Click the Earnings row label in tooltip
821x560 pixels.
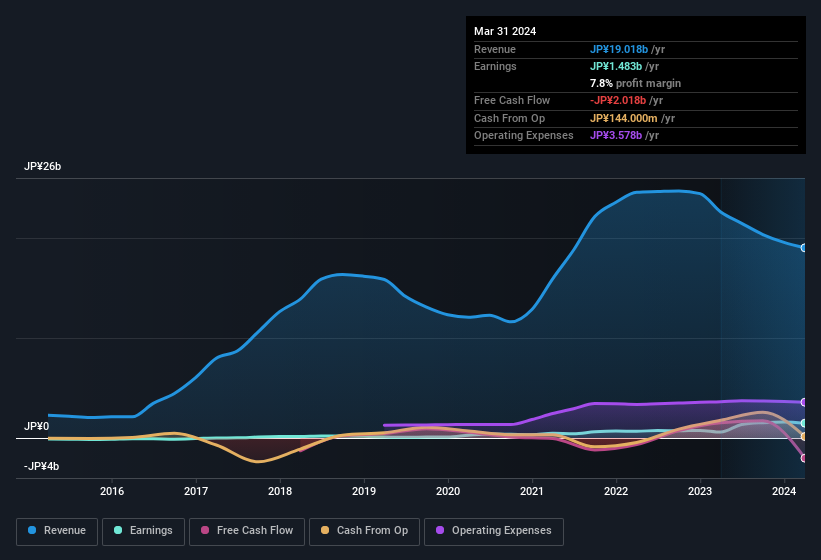[x=495, y=66]
